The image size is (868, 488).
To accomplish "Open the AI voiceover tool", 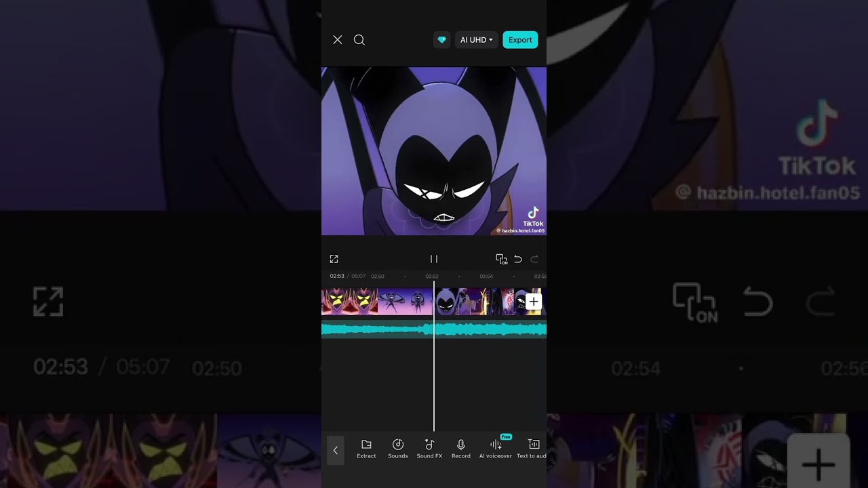I will point(496,449).
